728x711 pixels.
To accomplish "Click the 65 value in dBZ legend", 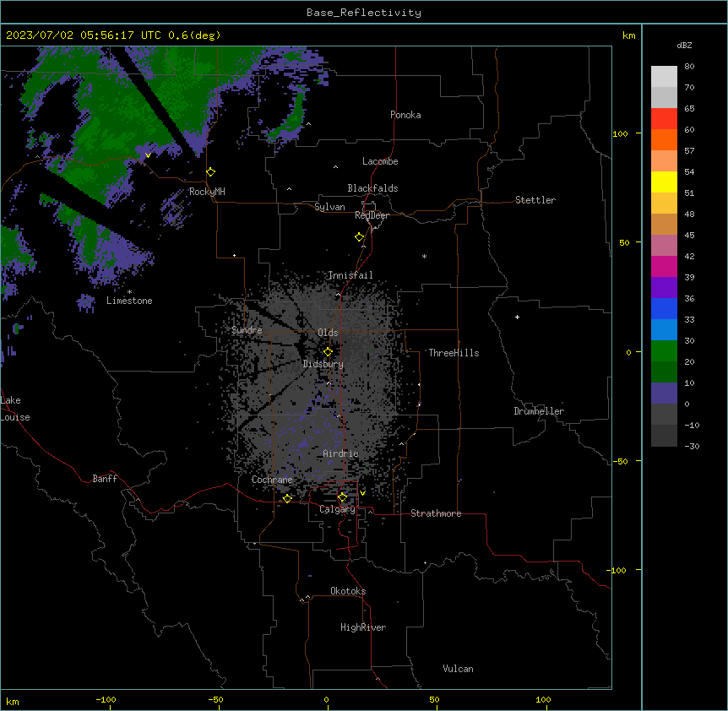I will click(x=689, y=109).
